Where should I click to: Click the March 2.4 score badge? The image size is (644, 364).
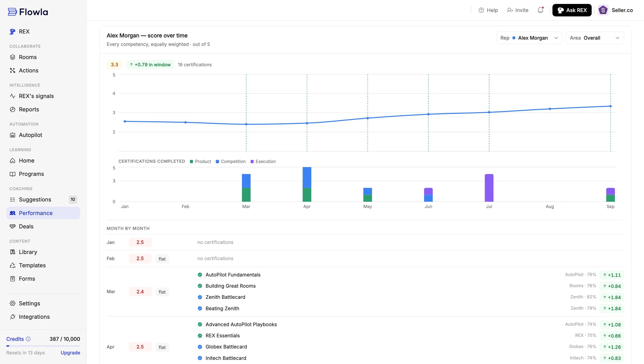pyautogui.click(x=140, y=292)
